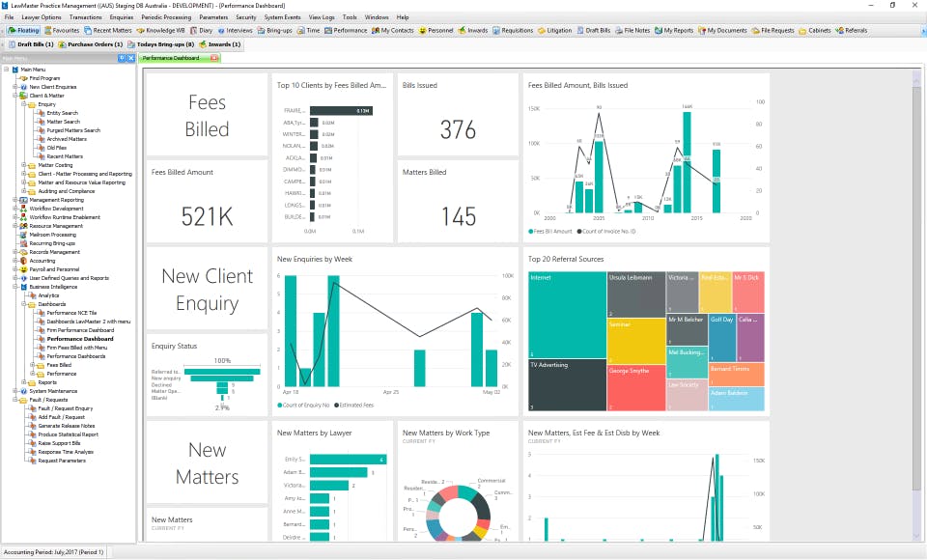
Task: Open the Referrals toolbar shortcut
Action: [x=852, y=30]
